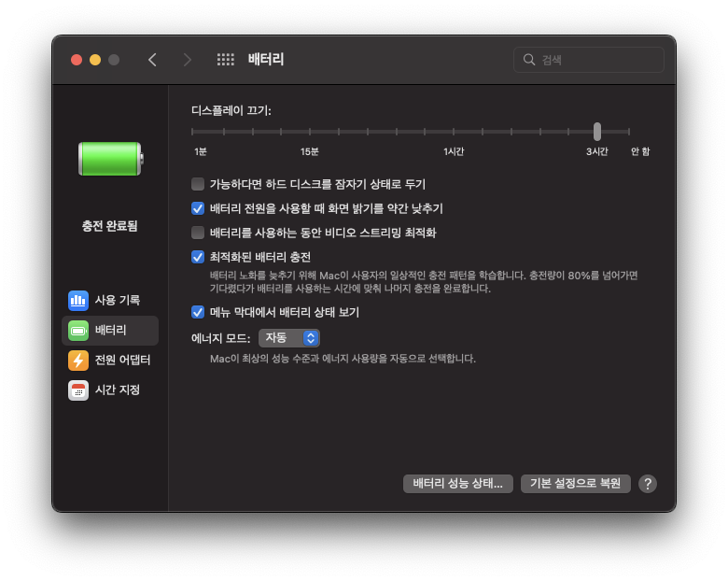Open the 시간 지정 sidebar item
Screen dimensions: 728x581
pyautogui.click(x=110, y=390)
